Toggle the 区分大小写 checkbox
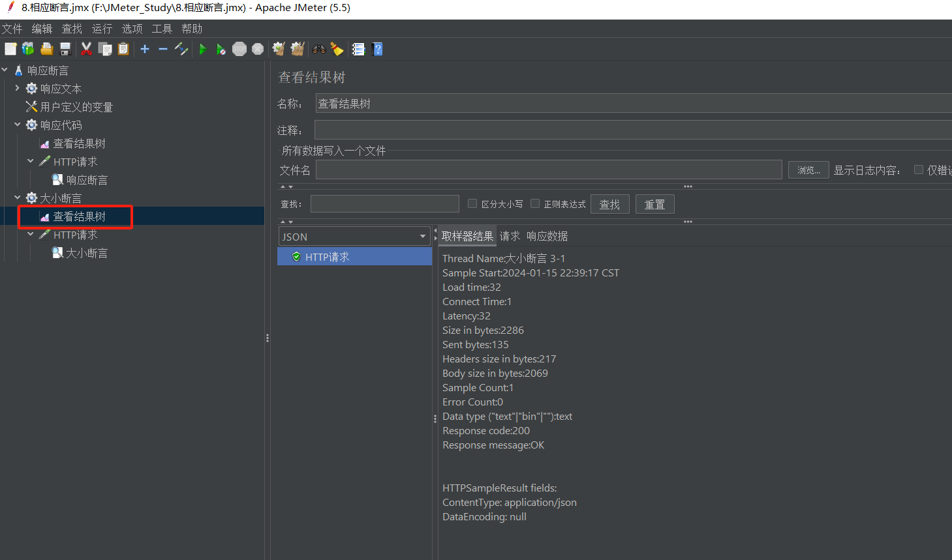Screen dimensions: 952x560 pyautogui.click(x=472, y=203)
